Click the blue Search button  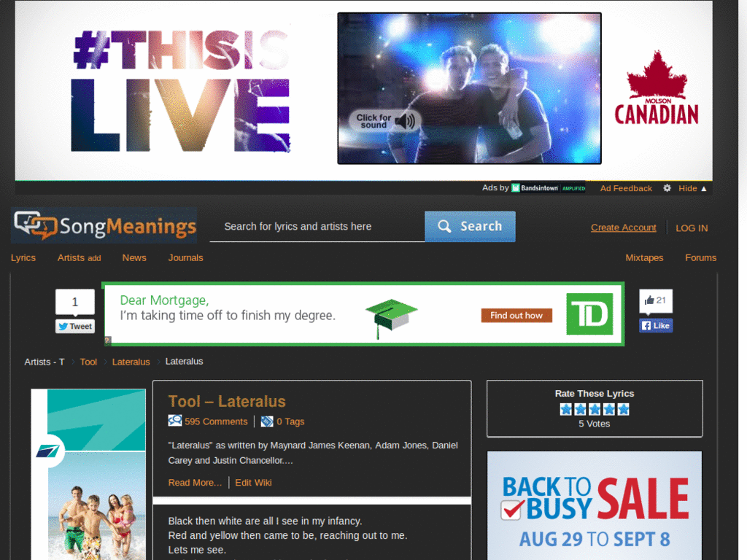pos(470,227)
